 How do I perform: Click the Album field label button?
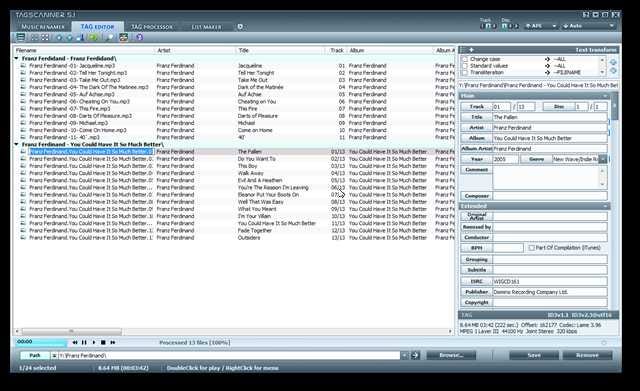click(476, 138)
